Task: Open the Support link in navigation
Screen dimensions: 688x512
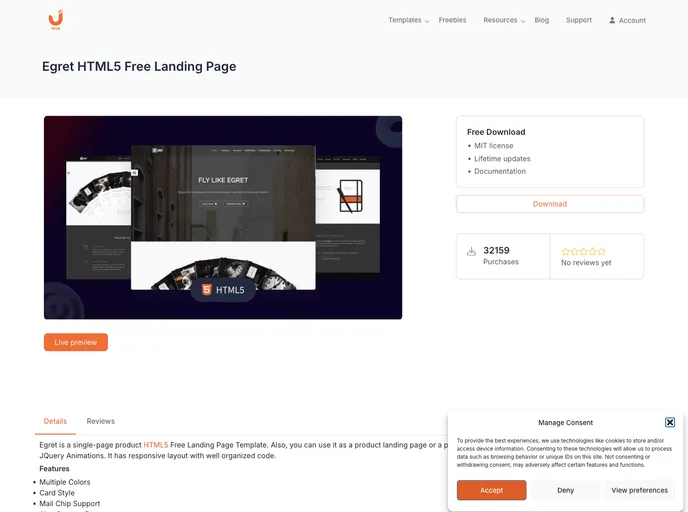Action: 579,20
